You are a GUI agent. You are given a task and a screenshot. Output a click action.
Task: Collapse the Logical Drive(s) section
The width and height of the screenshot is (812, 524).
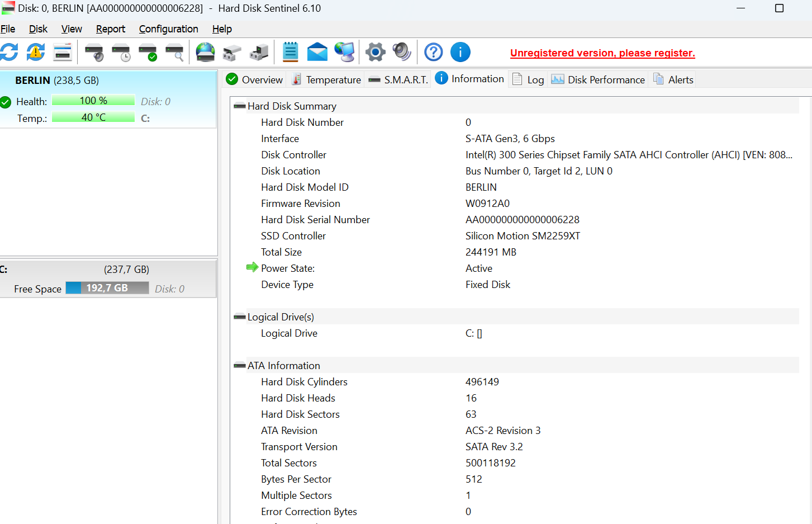pos(240,317)
